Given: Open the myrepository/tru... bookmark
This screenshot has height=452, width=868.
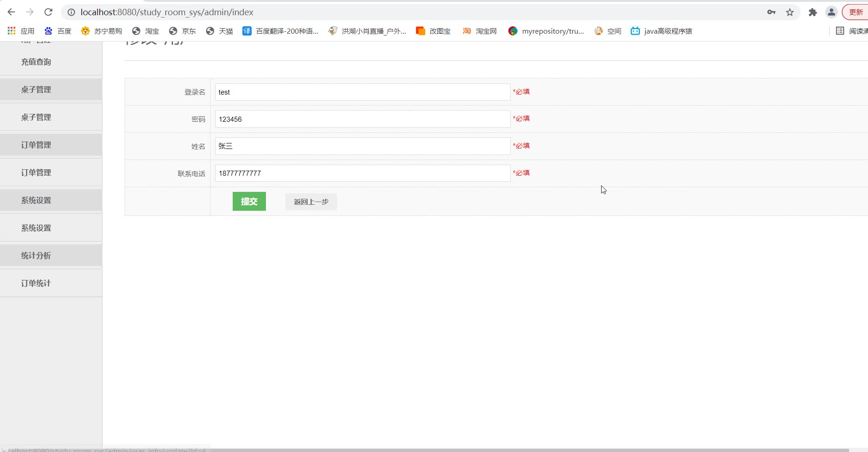Looking at the screenshot, I should [546, 31].
